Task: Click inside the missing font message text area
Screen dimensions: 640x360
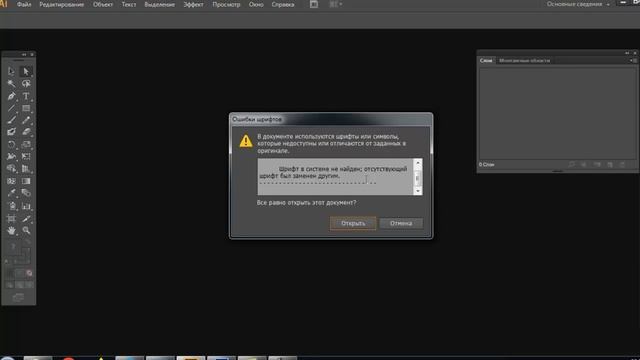Action: point(335,177)
